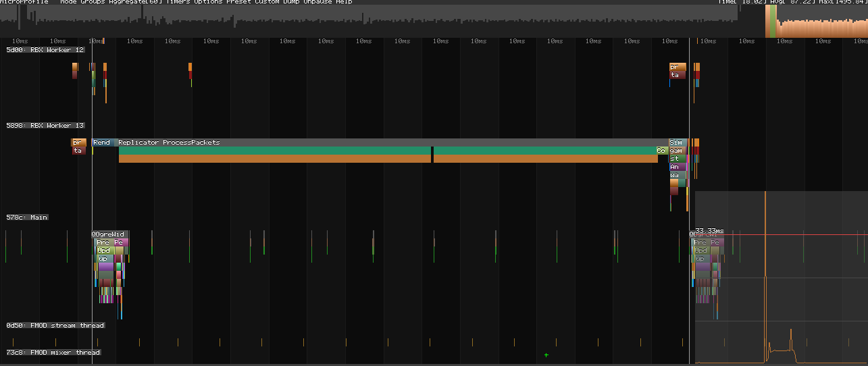
Task: Open the Aggregate[60] menu
Action: point(135,2)
